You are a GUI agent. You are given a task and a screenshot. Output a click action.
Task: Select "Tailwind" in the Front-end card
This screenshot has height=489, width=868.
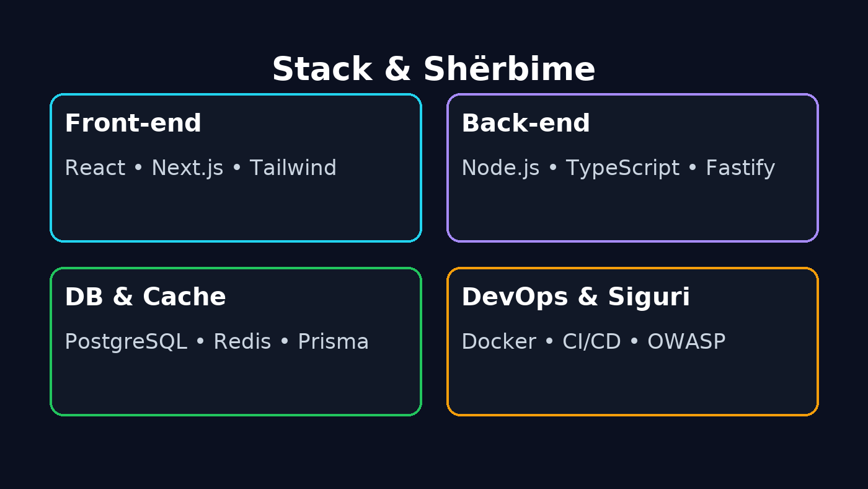pos(293,168)
